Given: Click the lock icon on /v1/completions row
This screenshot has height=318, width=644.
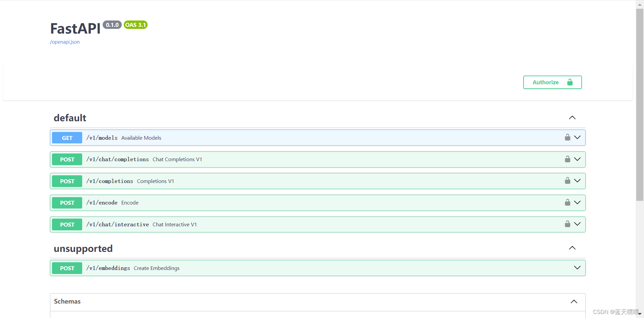Looking at the screenshot, I should click(x=567, y=181).
